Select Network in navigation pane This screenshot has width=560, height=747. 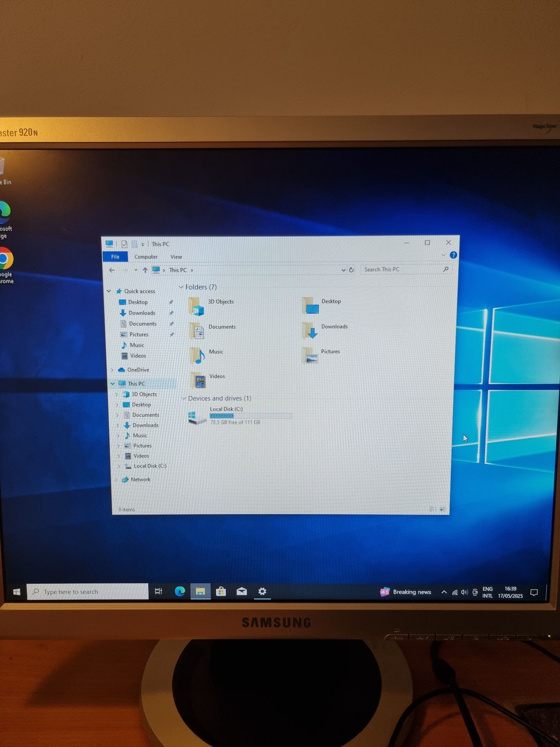pos(140,479)
